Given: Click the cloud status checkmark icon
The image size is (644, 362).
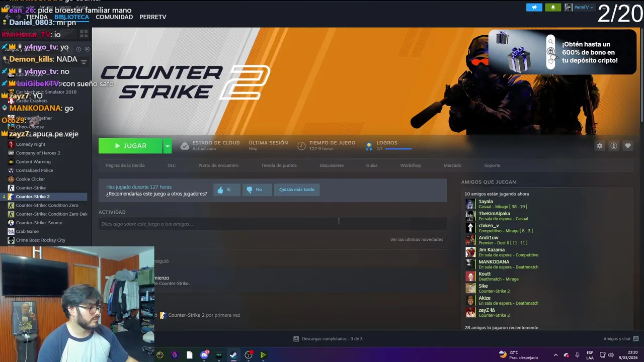Looking at the screenshot, I should (x=185, y=146).
